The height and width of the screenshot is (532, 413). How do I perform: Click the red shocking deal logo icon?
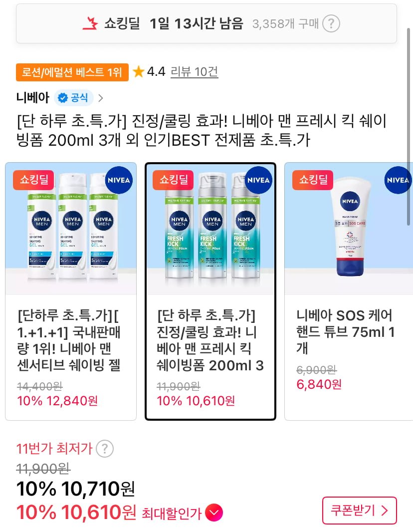click(x=90, y=23)
